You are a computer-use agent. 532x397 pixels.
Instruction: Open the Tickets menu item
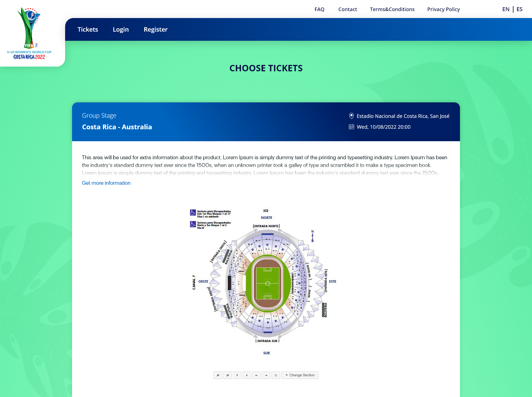click(x=88, y=29)
